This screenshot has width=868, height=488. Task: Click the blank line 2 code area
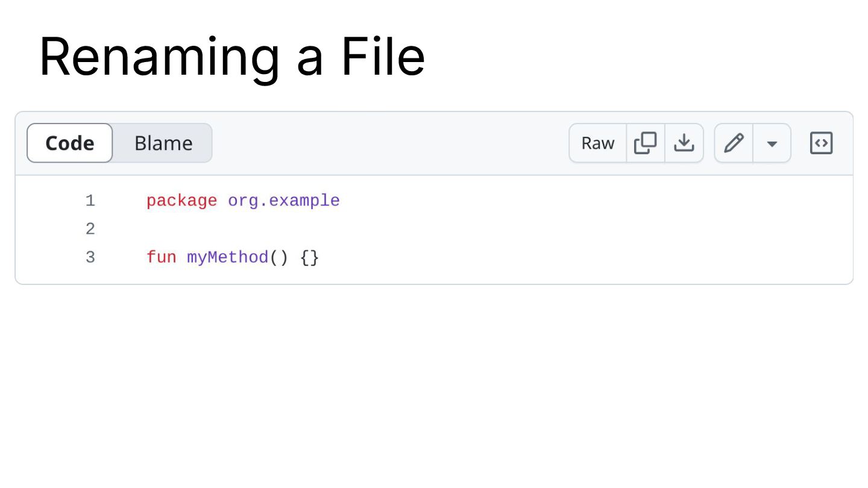click(x=494, y=229)
